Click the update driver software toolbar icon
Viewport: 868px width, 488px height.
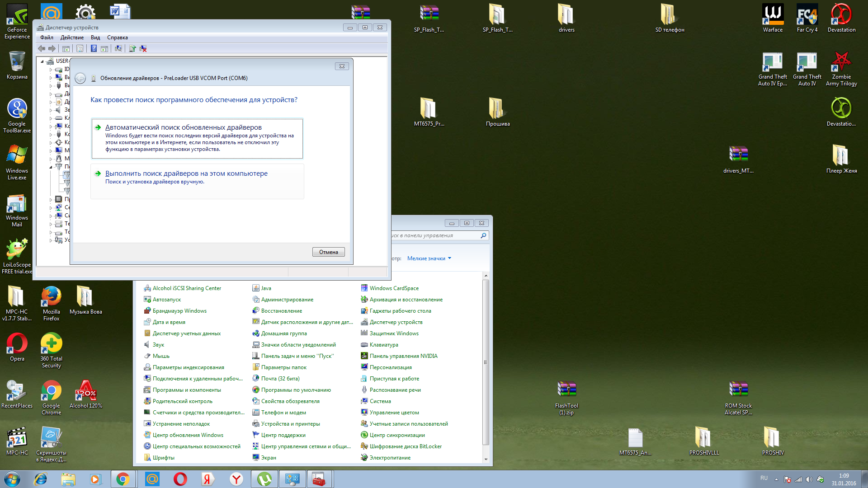click(x=132, y=48)
